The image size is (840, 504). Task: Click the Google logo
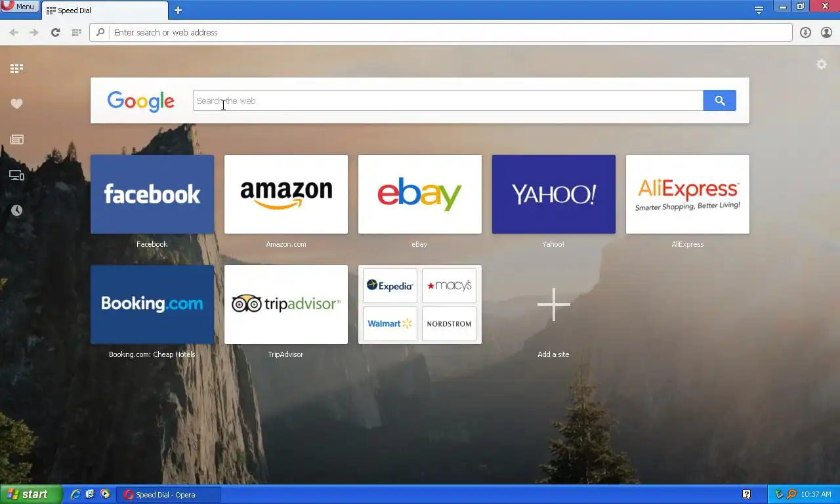(140, 101)
